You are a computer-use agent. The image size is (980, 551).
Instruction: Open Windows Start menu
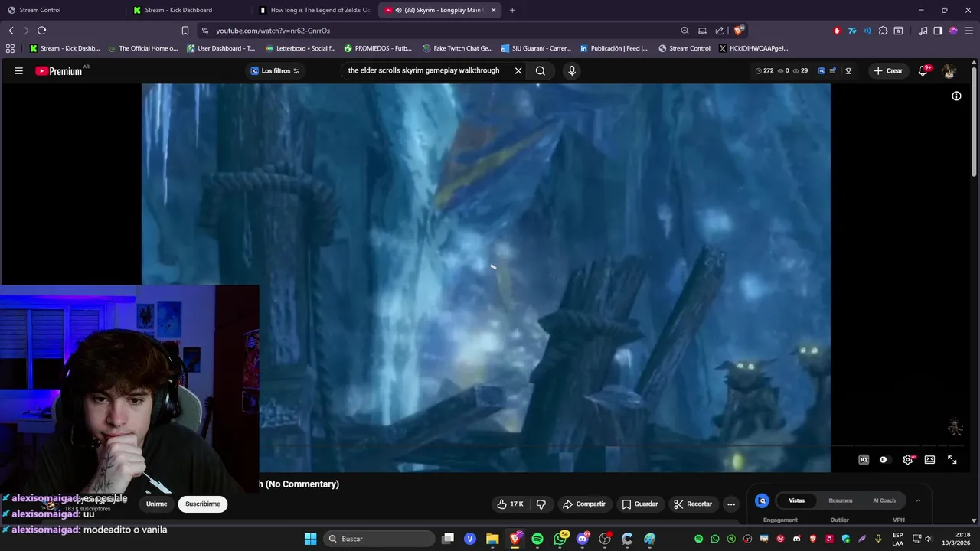310,539
